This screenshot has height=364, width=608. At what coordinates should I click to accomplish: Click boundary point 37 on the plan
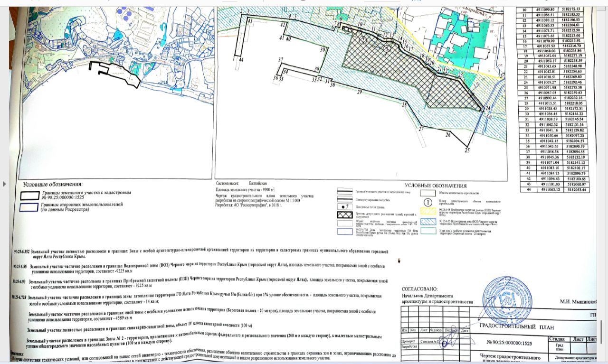coord(281,60)
